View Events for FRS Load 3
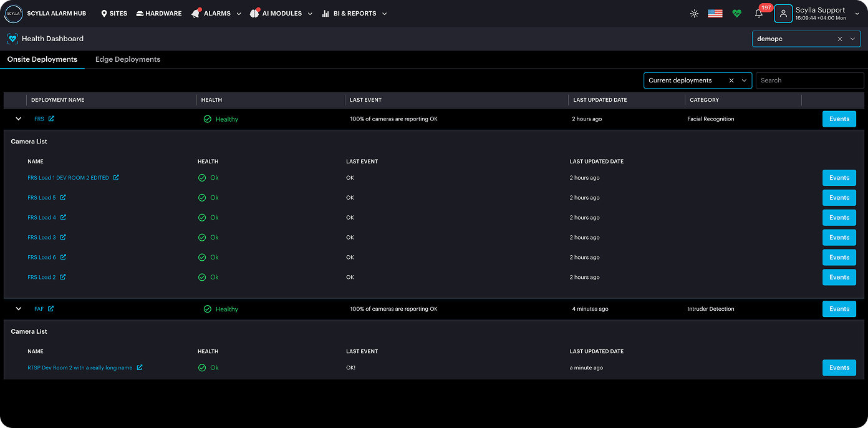This screenshot has height=428, width=868. pos(839,238)
